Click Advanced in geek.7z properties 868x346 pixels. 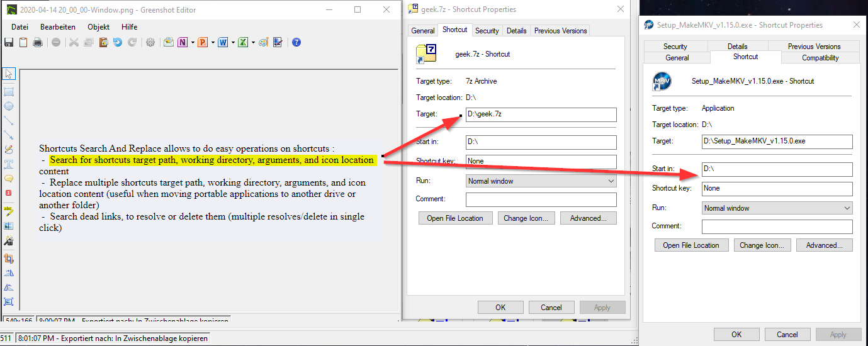click(588, 218)
